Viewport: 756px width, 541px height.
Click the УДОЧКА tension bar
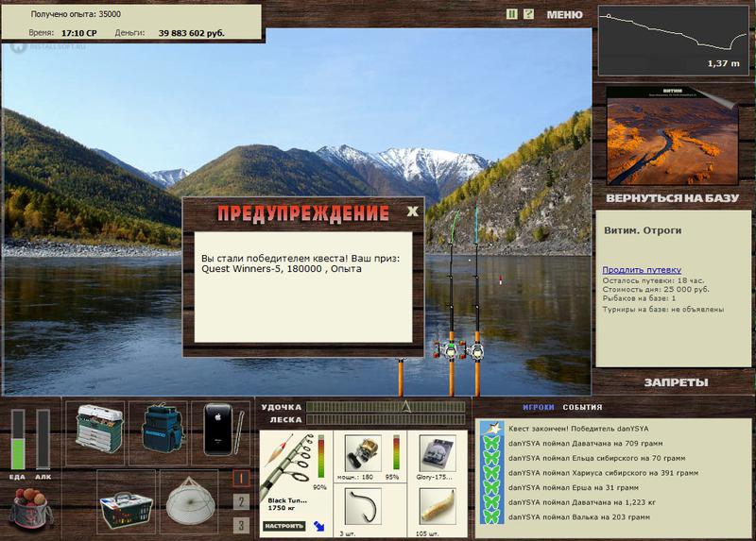point(386,407)
